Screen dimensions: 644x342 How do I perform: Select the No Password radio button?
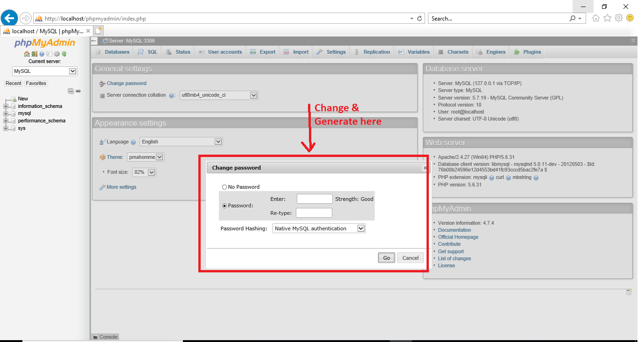(224, 187)
